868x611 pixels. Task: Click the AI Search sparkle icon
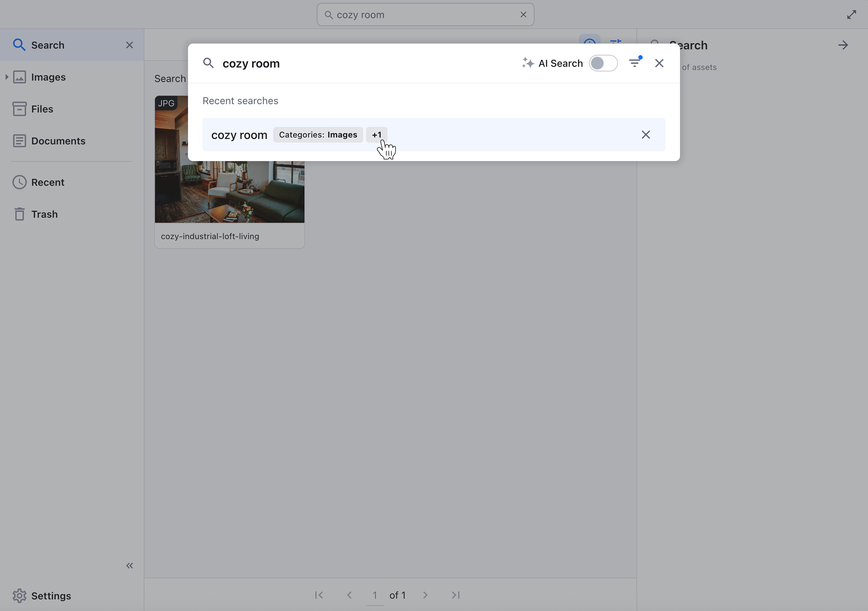[x=528, y=63]
